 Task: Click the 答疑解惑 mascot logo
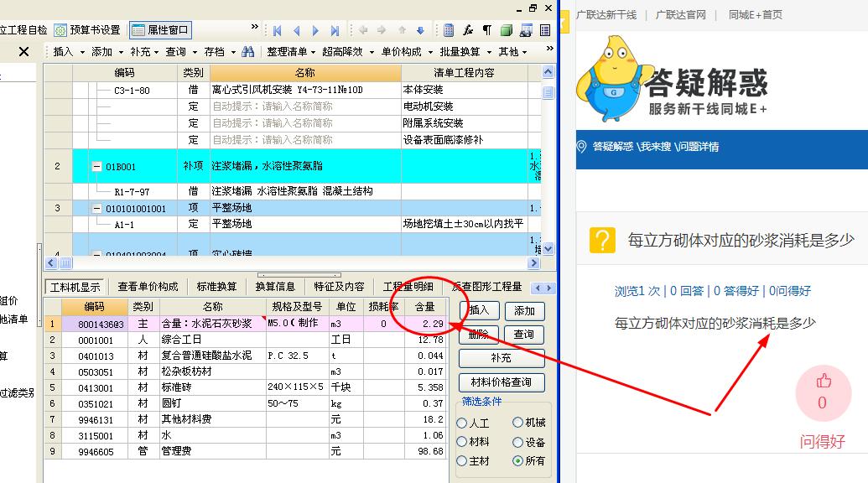[x=613, y=77]
